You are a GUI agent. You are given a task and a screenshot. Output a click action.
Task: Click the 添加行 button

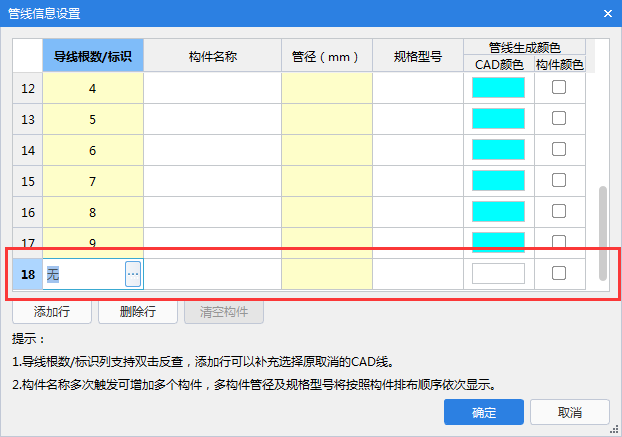pyautogui.click(x=51, y=311)
